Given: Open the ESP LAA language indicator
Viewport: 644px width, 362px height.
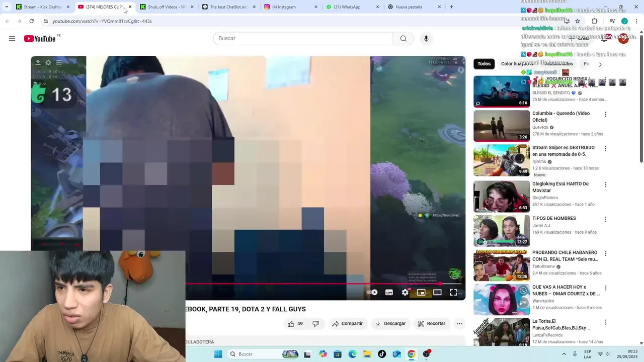Looking at the screenshot, I should 588,354.
